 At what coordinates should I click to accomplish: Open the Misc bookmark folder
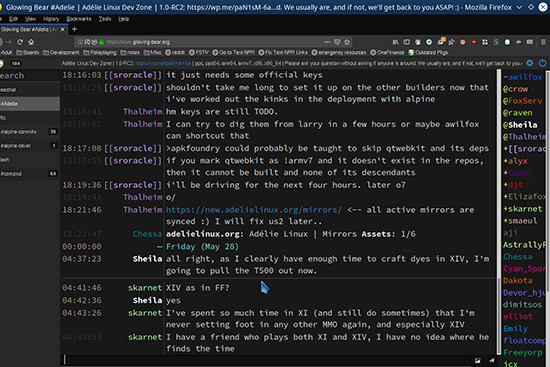(153, 53)
